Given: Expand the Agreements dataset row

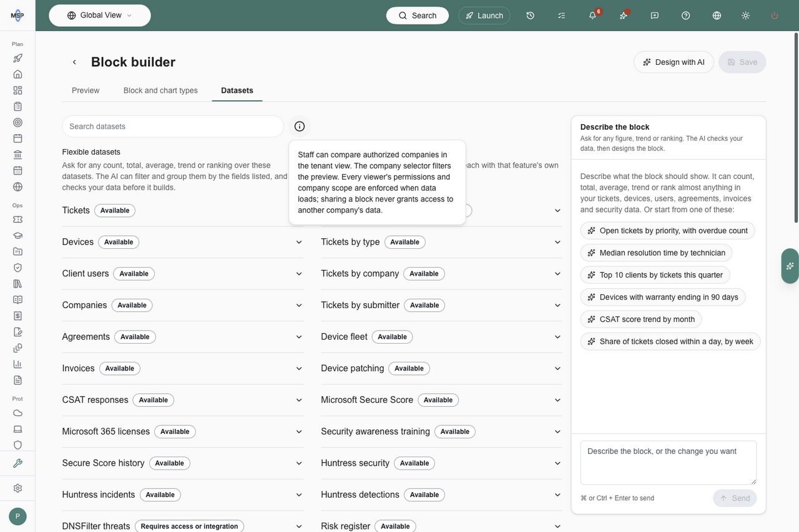Looking at the screenshot, I should pos(183,337).
